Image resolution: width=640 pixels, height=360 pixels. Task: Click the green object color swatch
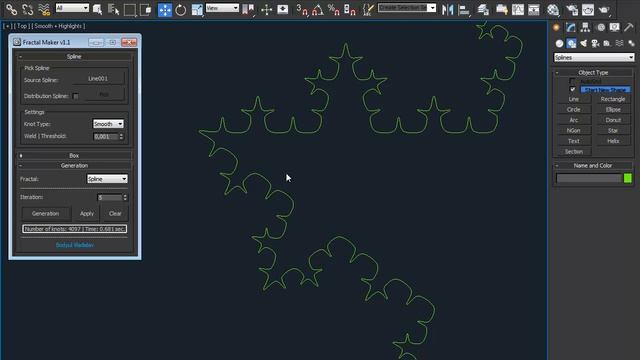click(x=628, y=178)
